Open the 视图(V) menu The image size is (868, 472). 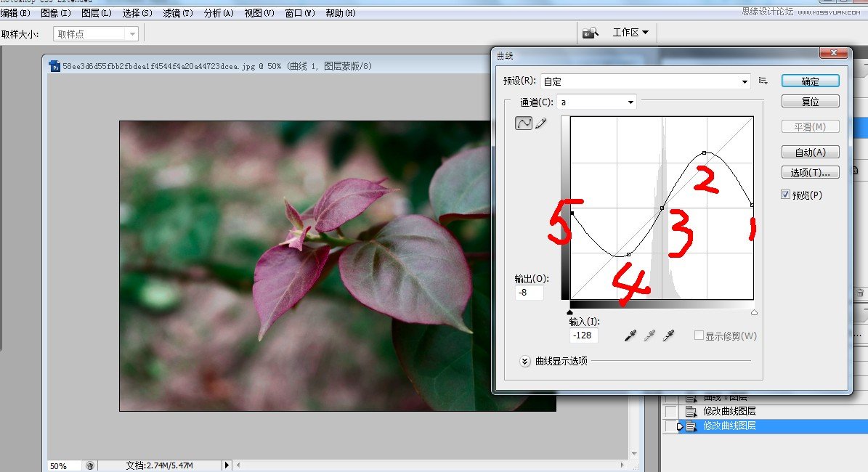(x=259, y=13)
